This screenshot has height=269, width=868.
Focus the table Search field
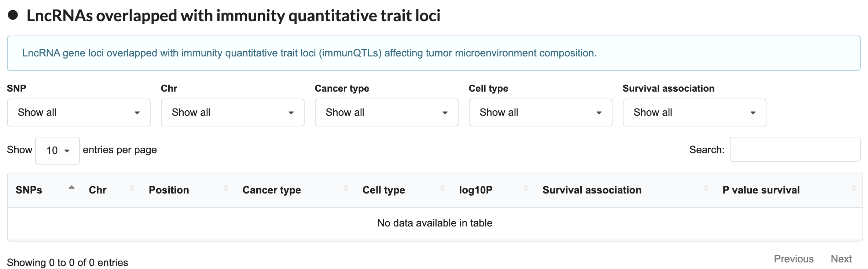pos(795,149)
